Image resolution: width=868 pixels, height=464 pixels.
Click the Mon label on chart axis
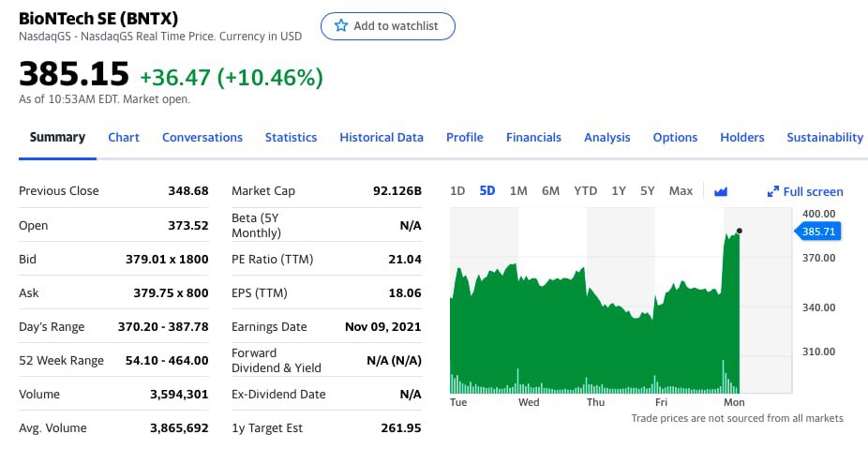734,402
